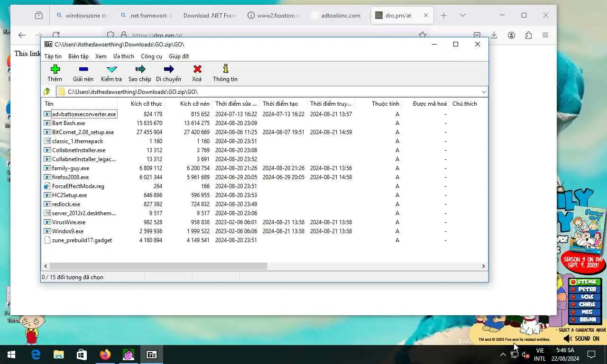Open File Explorer from the taskbar
The height and width of the screenshot is (364, 607).
pos(58,355)
